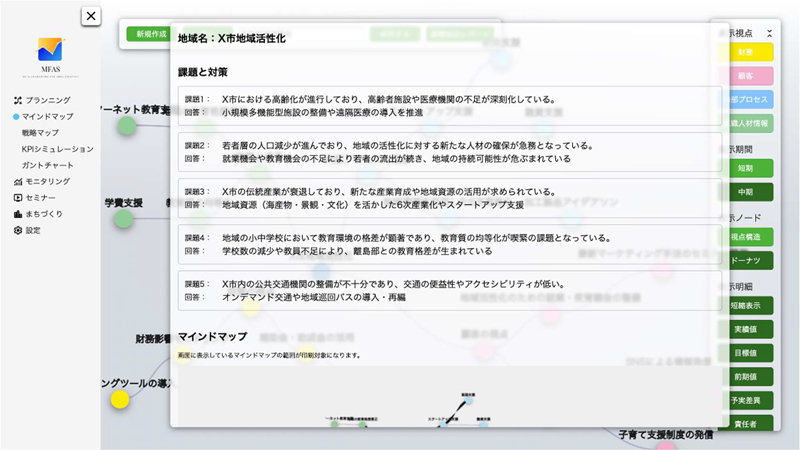Click the green node near ネット教育
The width and height of the screenshot is (800, 450).
127,126
